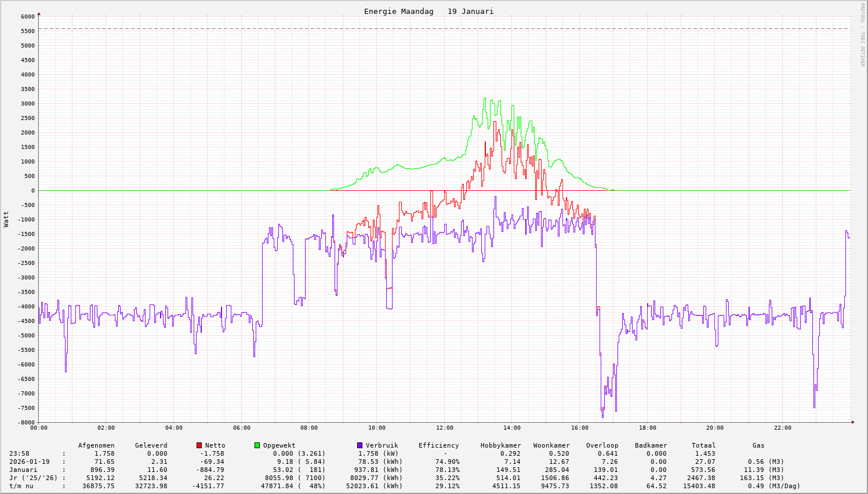Click the red arrow atop the Y-axis
Viewport: 868px width, 494px height.
click(x=39, y=13)
